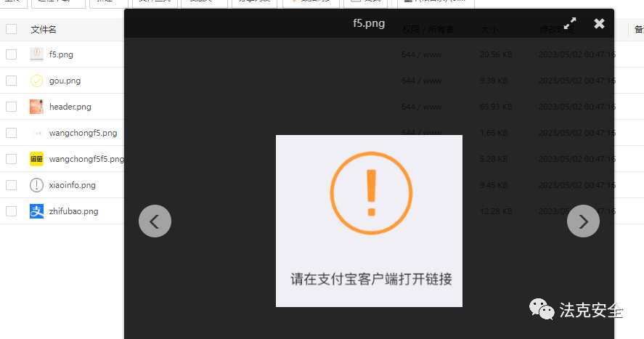
Task: Expand the image preview to fullscreen
Action: 570,23
